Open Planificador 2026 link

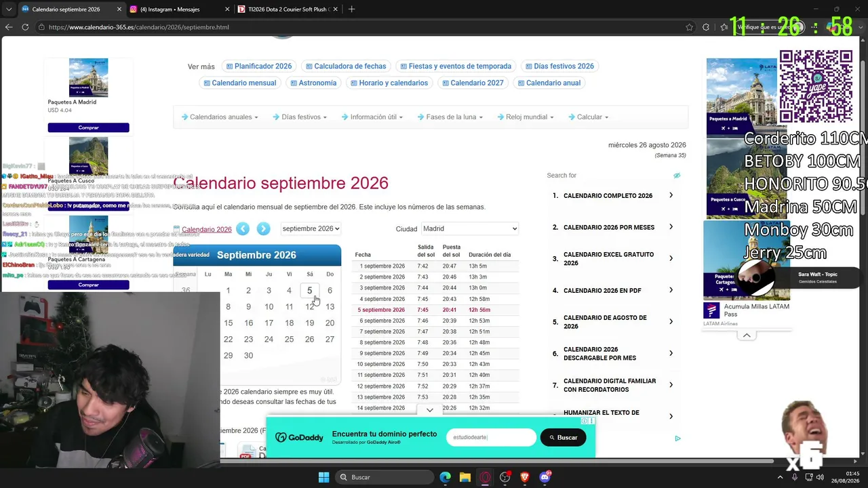coord(259,66)
